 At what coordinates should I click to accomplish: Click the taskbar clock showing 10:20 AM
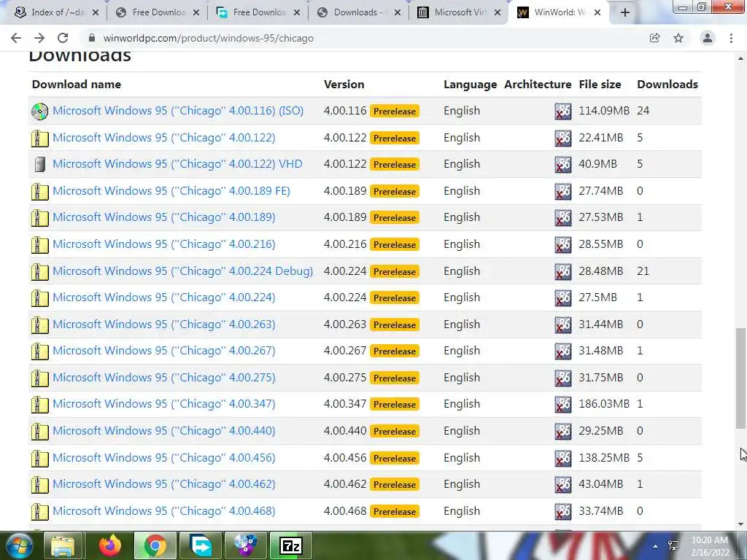coord(710,546)
